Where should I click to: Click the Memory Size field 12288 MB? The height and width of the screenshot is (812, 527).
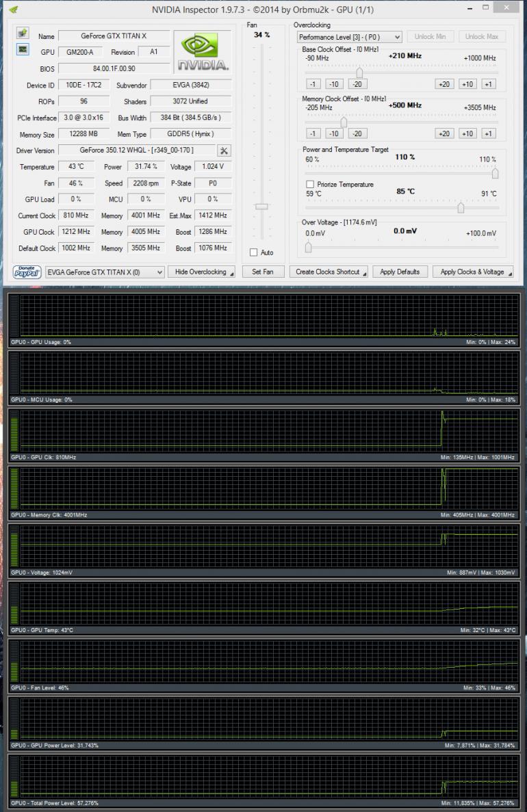pyautogui.click(x=84, y=133)
